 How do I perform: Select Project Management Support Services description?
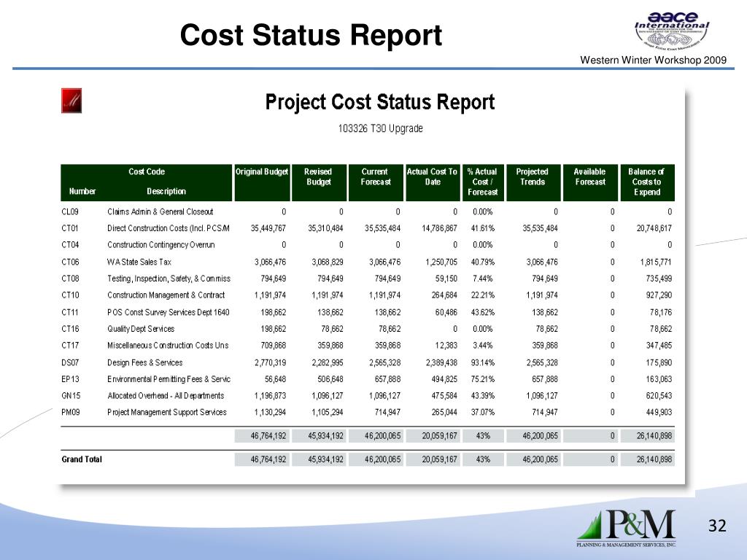pos(167,413)
